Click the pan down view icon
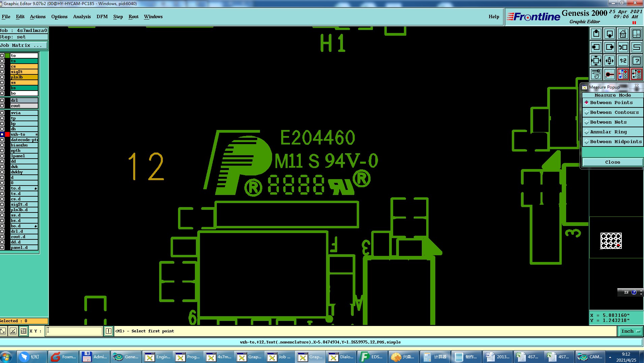The width and height of the screenshot is (644, 363). 610,34
